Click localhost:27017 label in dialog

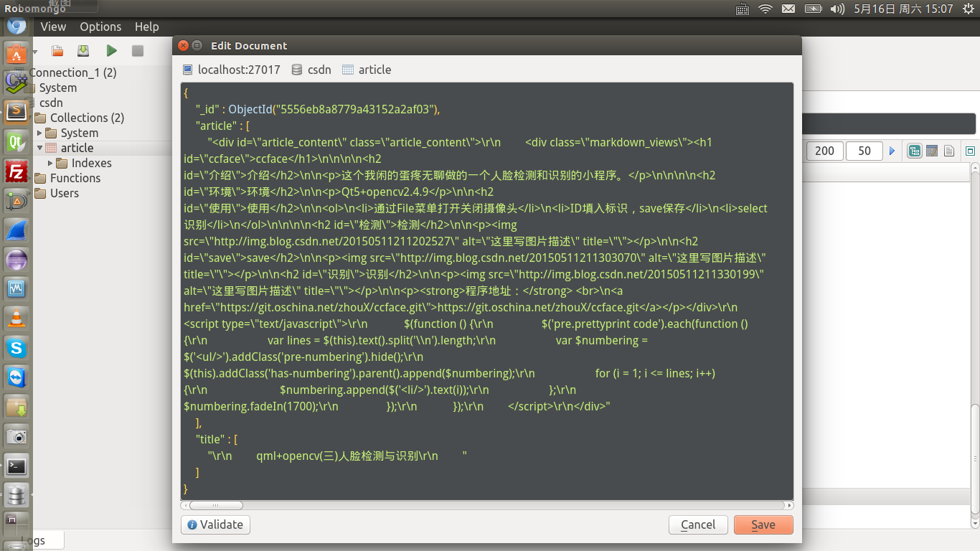click(239, 70)
